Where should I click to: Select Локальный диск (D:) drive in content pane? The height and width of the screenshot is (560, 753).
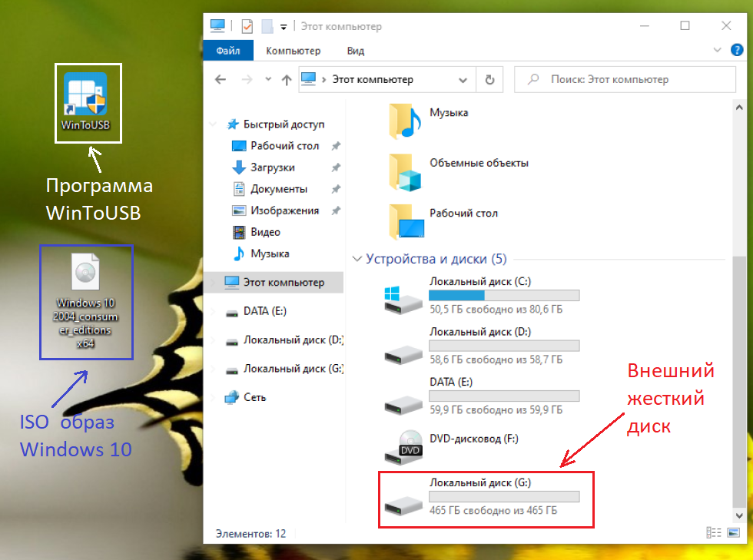point(482,346)
